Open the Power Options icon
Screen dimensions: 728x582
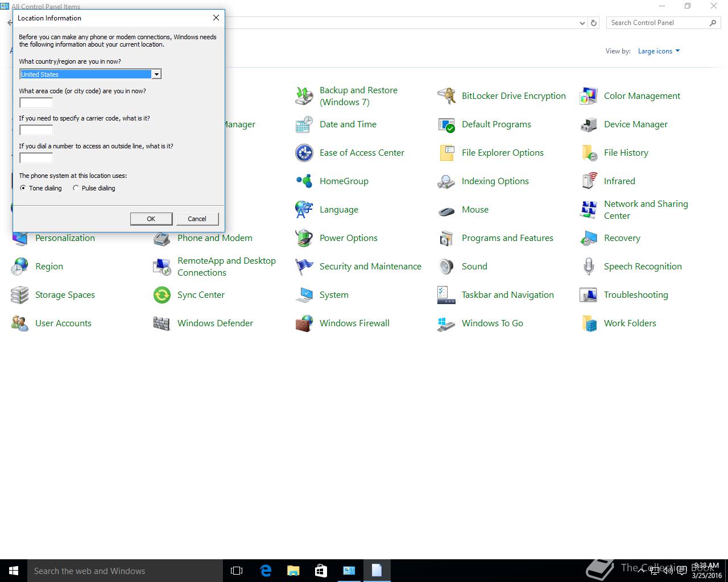coord(304,238)
